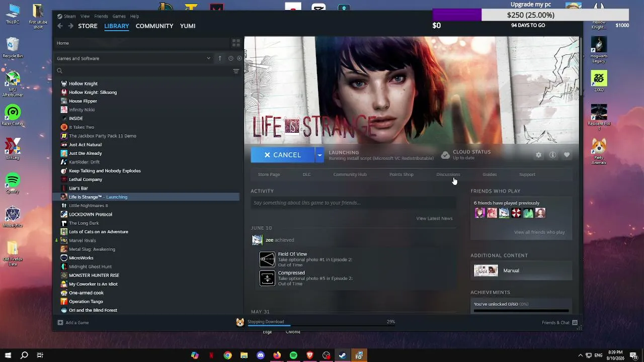Open the View menu
The height and width of the screenshot is (362, 644).
coord(85,16)
